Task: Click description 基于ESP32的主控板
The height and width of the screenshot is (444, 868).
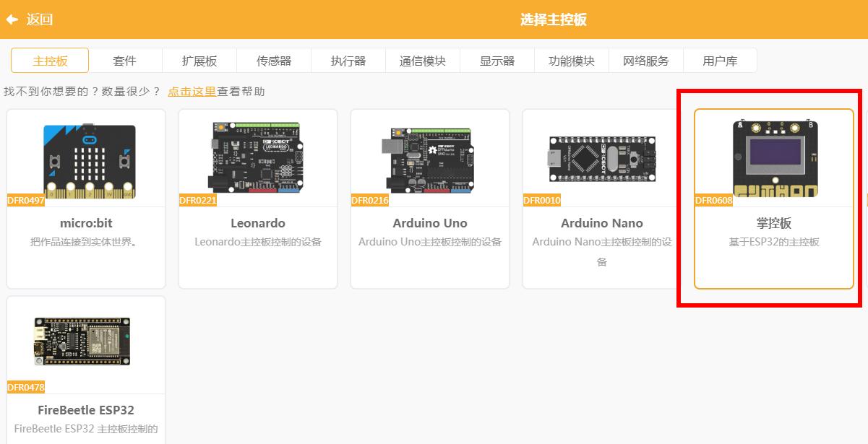Action: pos(774,242)
